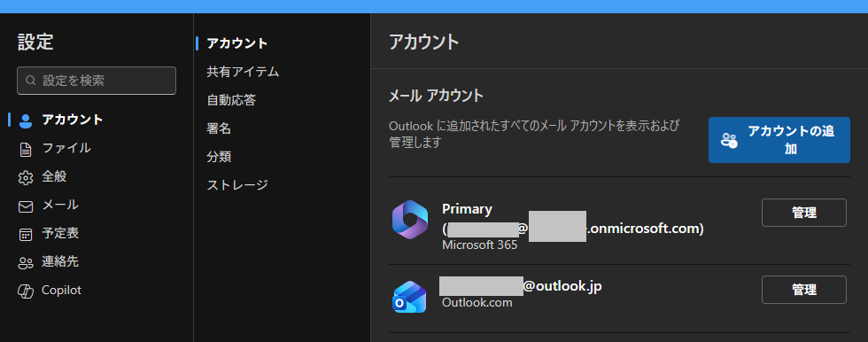Open the 連絡先 settings category
Image resolution: width=868 pixels, height=342 pixels.
click(60, 261)
